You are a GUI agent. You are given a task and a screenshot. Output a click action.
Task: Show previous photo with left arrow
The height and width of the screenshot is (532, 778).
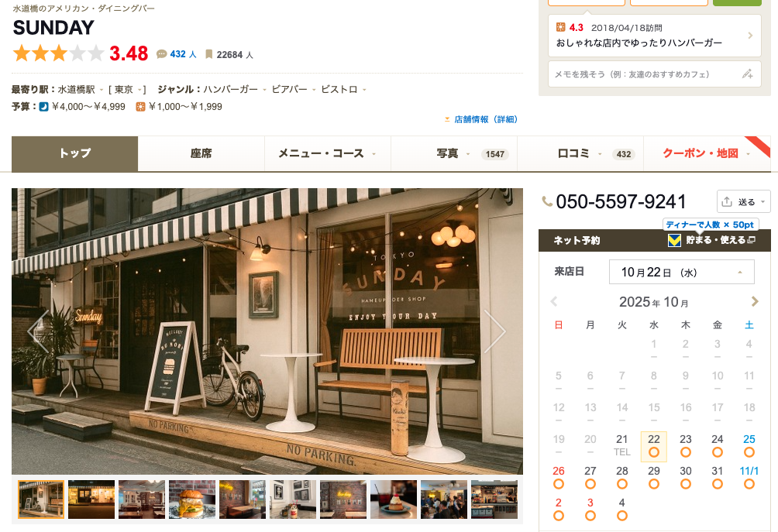point(39,331)
